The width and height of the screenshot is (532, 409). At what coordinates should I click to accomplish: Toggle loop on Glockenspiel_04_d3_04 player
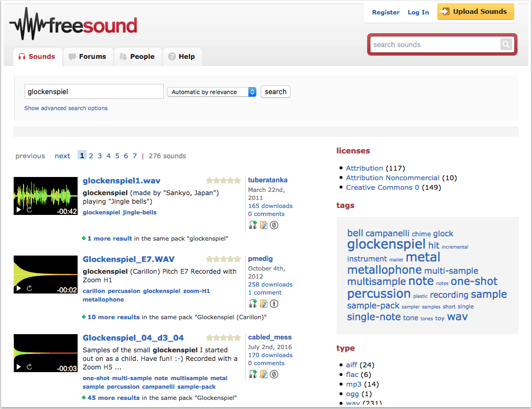pyautogui.click(x=29, y=367)
